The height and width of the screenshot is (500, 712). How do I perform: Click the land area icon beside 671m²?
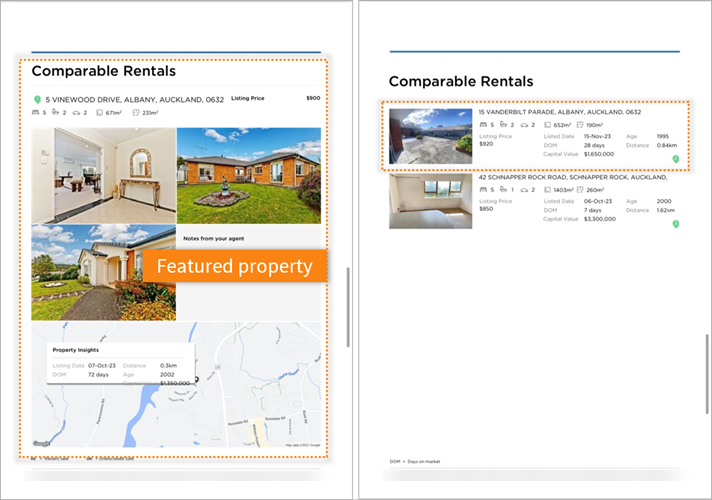click(x=99, y=113)
